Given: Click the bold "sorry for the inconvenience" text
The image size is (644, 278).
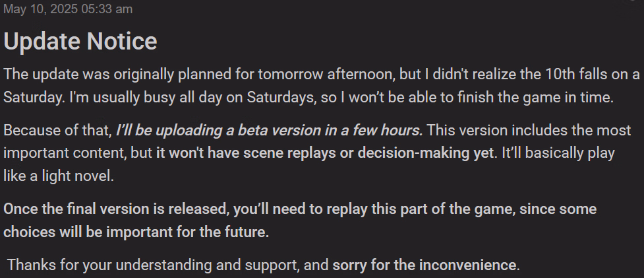Looking at the screenshot, I should [424, 265].
